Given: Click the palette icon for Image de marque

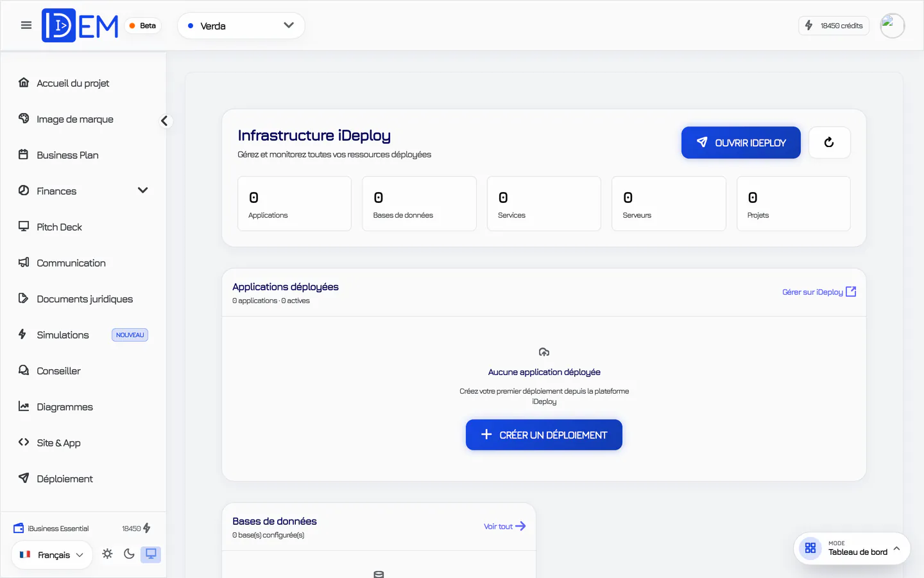Looking at the screenshot, I should click(24, 118).
